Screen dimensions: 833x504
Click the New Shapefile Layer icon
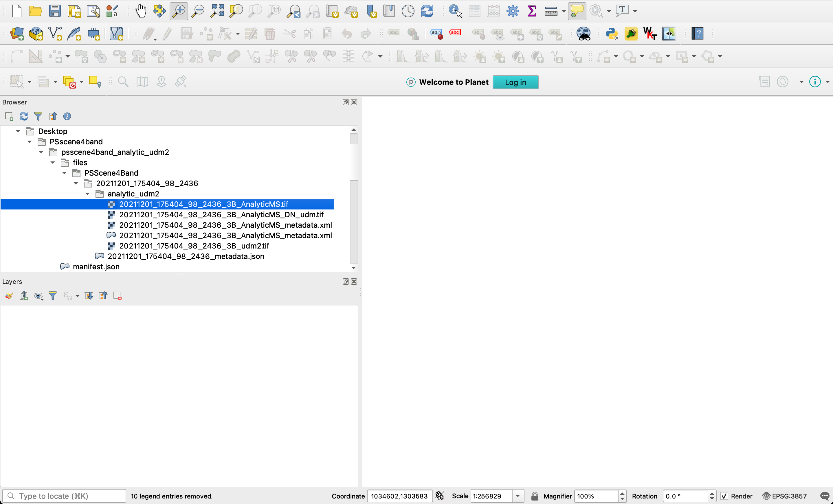pos(55,34)
